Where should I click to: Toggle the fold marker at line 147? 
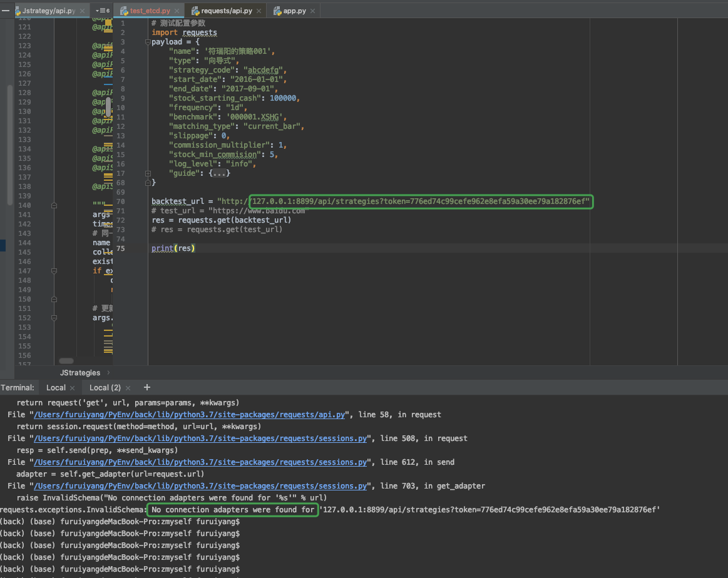[54, 271]
